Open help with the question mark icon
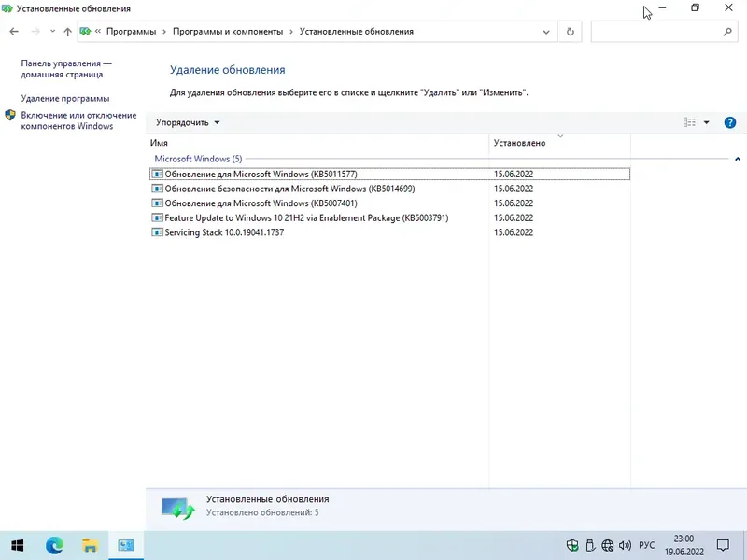747x560 pixels. click(730, 122)
